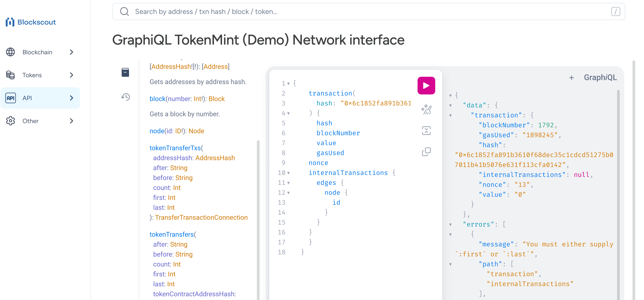This screenshot has width=644, height=300.
Task: Click the Blockchain globe icon
Action: [x=11, y=52]
